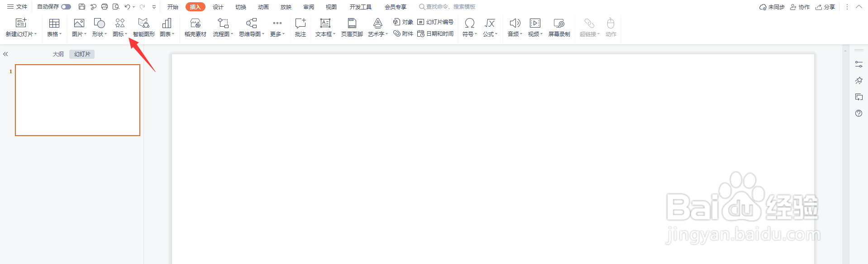Switch to the Animation (动画) tab

[x=263, y=7]
